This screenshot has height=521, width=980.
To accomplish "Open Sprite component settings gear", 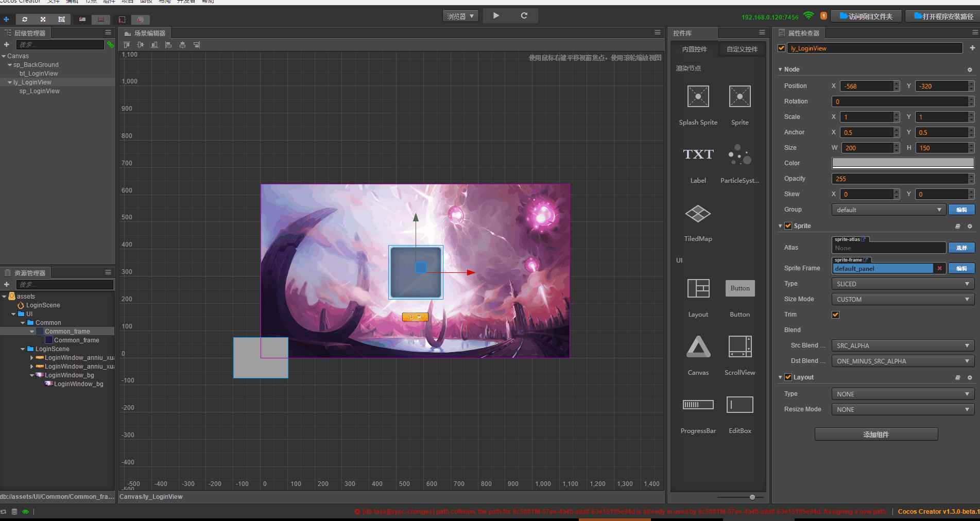I will pyautogui.click(x=970, y=226).
